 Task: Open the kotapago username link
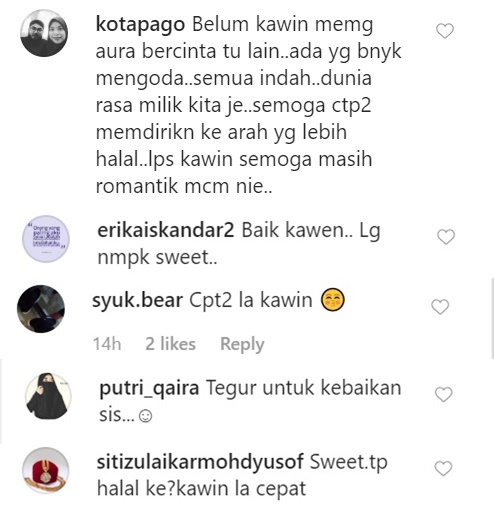point(140,25)
